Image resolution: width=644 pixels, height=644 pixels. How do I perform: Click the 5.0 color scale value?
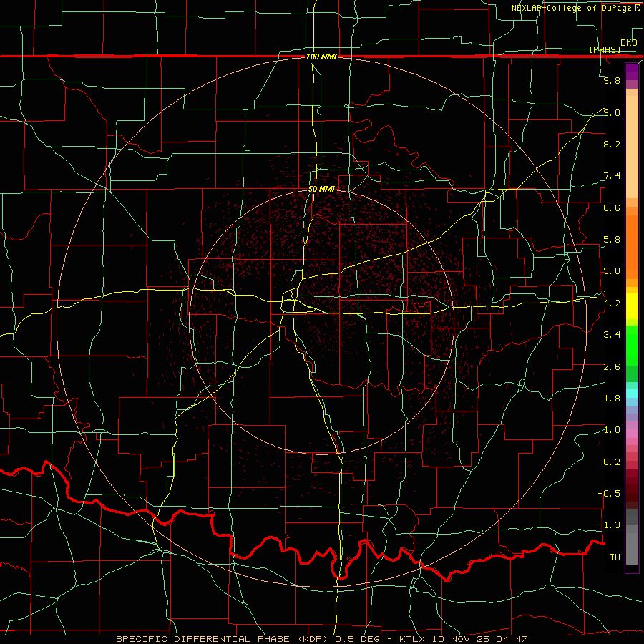coord(612,271)
